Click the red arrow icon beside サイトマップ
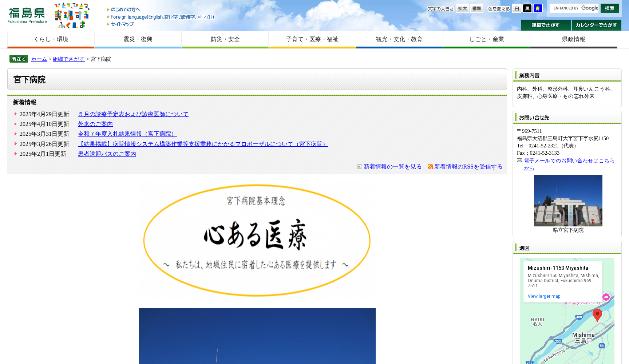 point(108,24)
